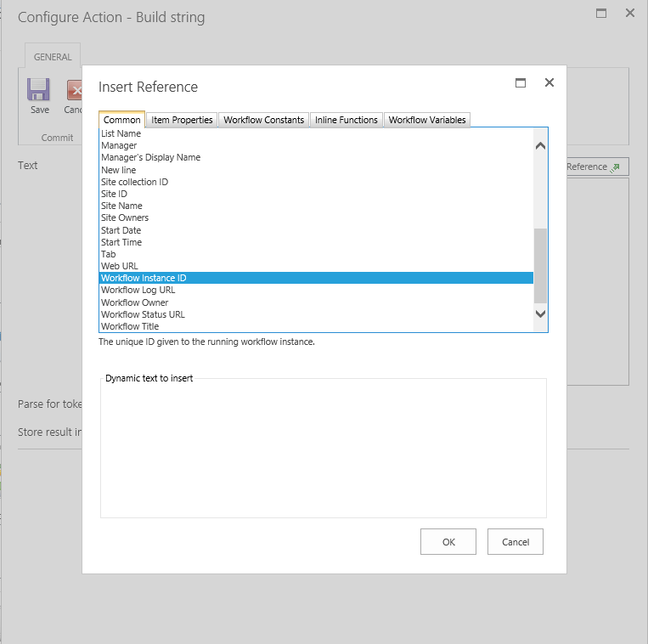Screen dimensions: 648x644
Task: Go to Workflow Variables tab
Action: point(427,120)
